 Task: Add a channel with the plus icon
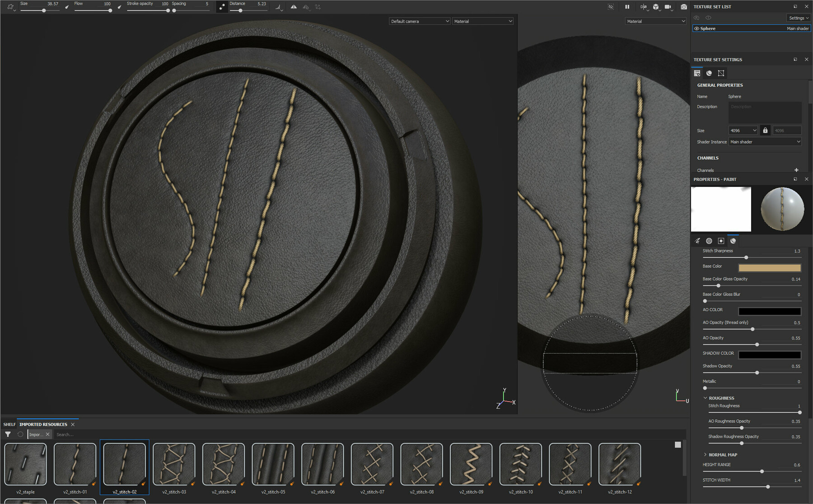[796, 170]
